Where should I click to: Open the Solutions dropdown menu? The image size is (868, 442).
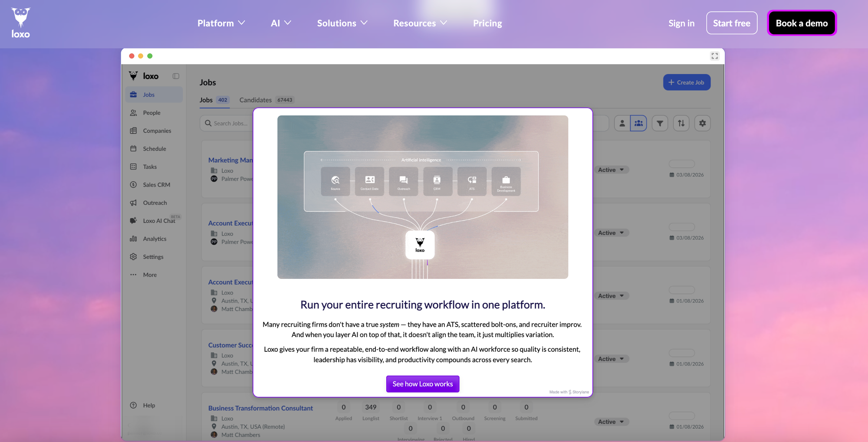[x=342, y=23]
